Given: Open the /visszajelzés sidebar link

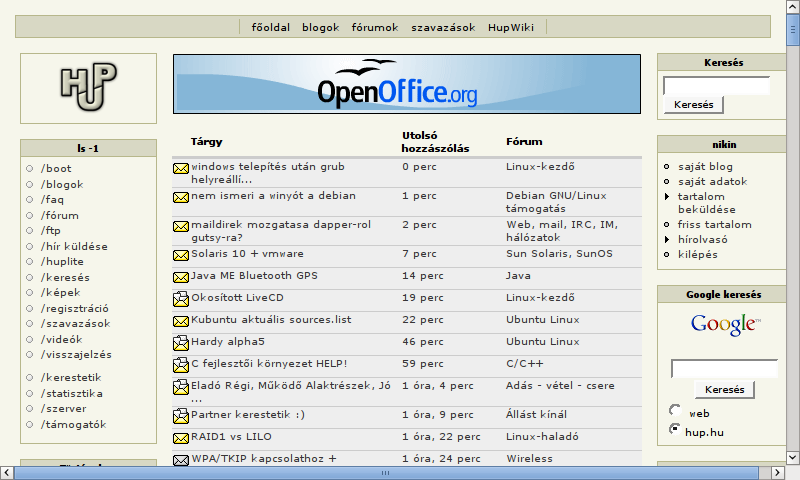Looking at the screenshot, I should click(76, 355).
